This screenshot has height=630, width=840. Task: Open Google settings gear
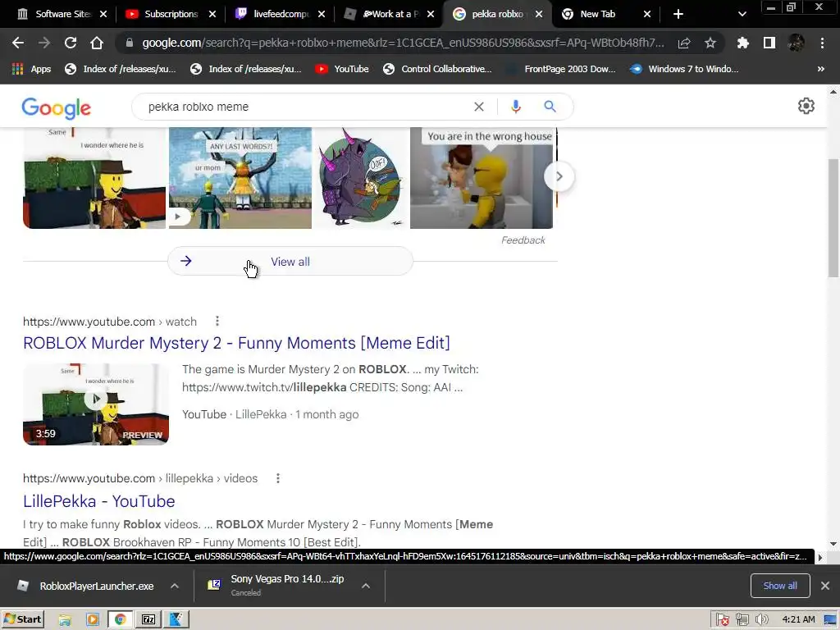(x=806, y=106)
